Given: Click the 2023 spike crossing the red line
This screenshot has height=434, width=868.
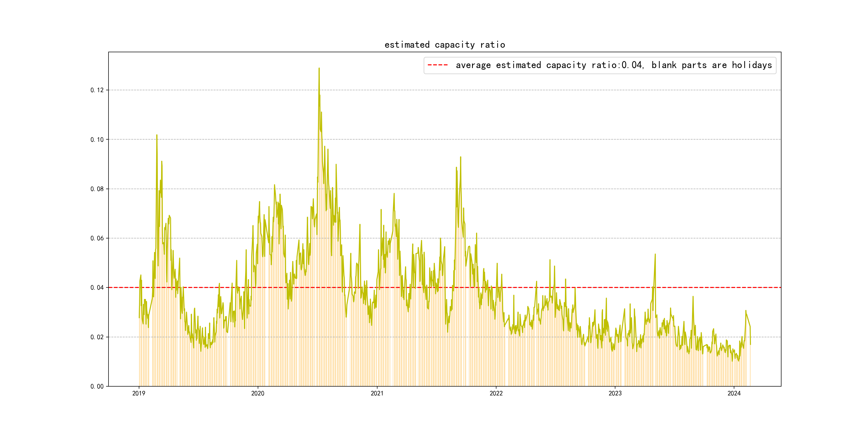Looking at the screenshot, I should [x=655, y=255].
